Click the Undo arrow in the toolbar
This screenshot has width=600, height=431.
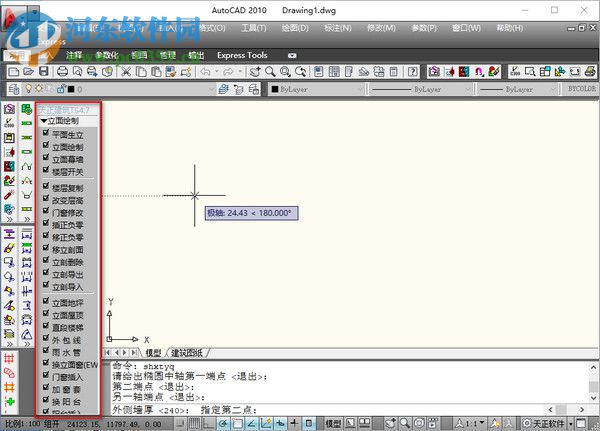[205, 72]
